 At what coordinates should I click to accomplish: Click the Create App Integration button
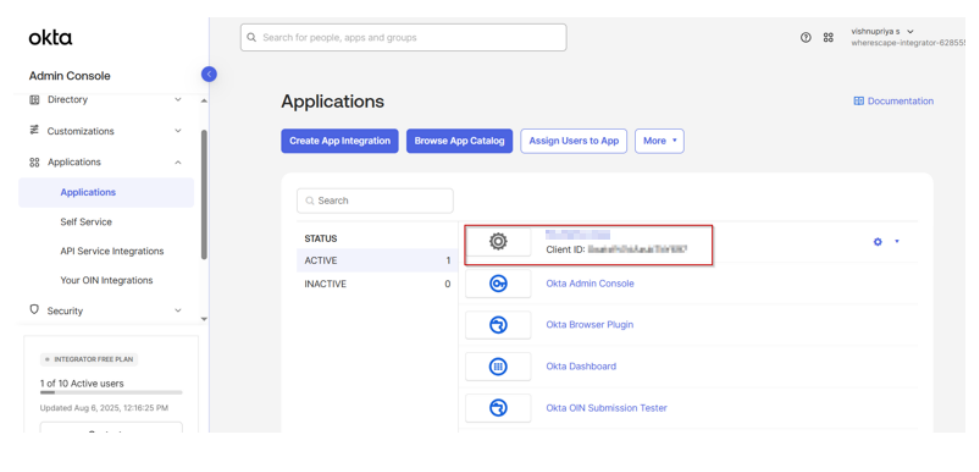click(340, 141)
